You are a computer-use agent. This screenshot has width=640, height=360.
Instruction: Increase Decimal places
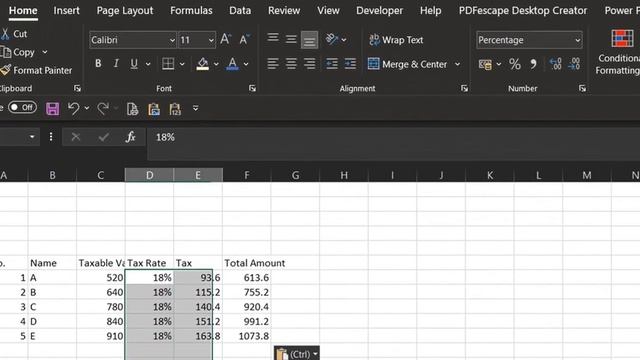pos(556,64)
